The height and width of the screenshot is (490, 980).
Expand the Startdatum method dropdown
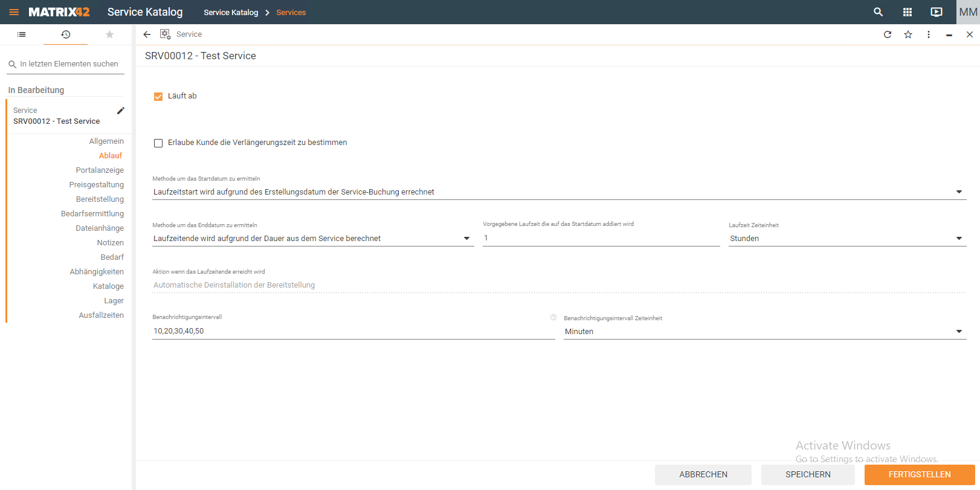(958, 192)
